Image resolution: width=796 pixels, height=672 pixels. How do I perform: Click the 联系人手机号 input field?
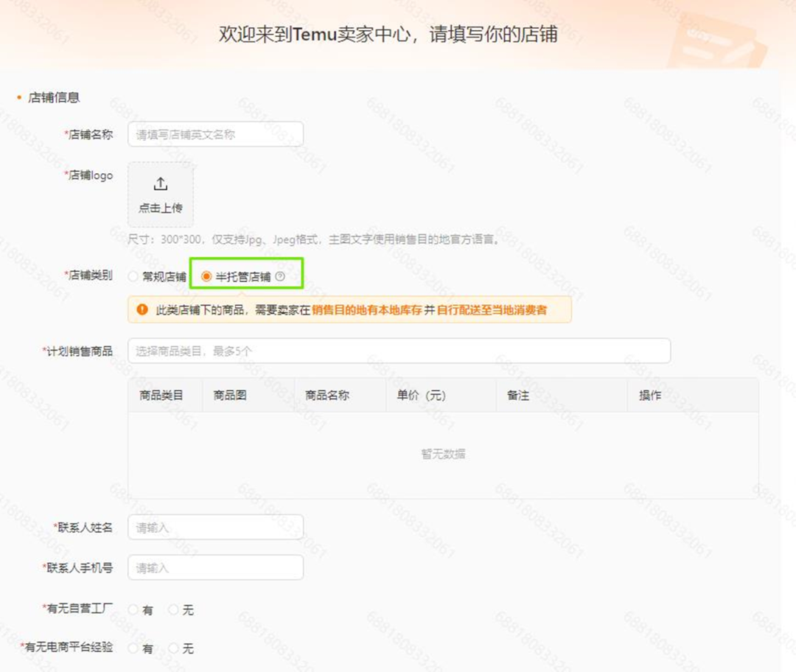[214, 567]
